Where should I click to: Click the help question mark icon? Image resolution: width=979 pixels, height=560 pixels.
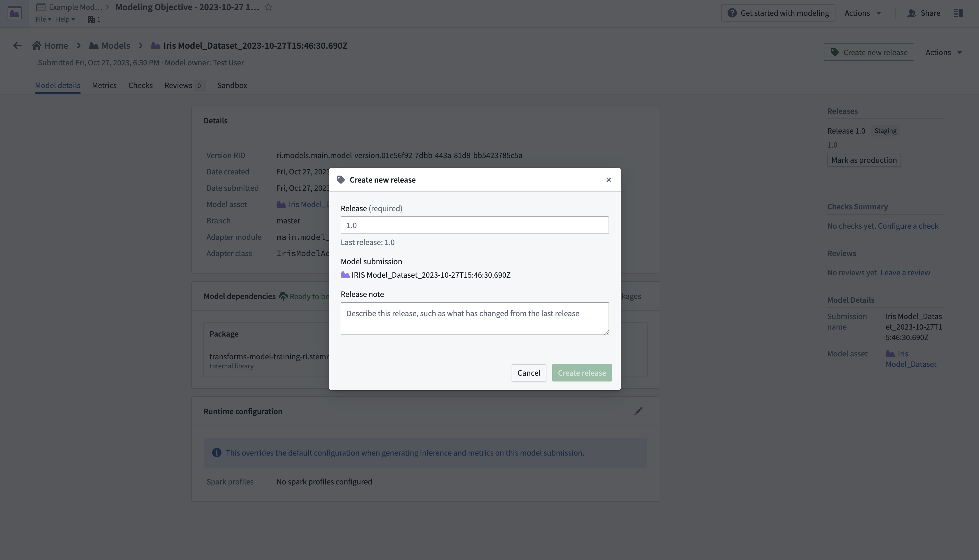click(x=732, y=13)
